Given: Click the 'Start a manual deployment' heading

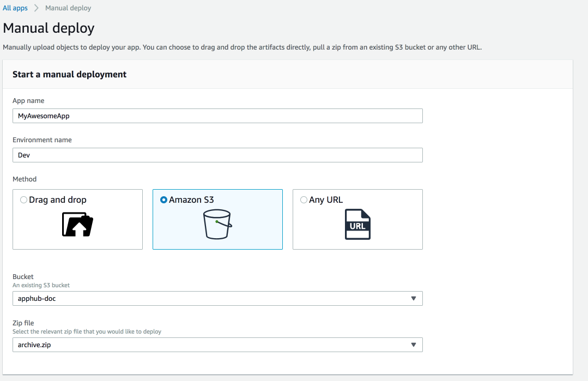Looking at the screenshot, I should [x=69, y=74].
